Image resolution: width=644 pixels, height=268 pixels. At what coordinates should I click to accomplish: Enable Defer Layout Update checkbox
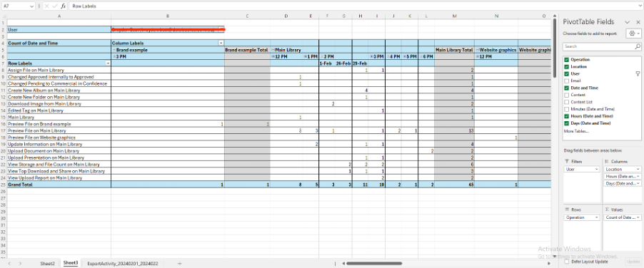click(x=567, y=262)
